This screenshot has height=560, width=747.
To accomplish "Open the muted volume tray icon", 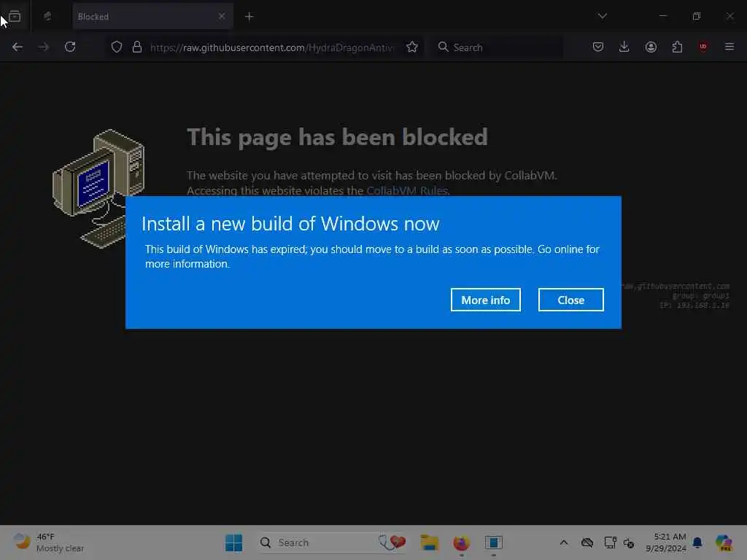I will 629,542.
